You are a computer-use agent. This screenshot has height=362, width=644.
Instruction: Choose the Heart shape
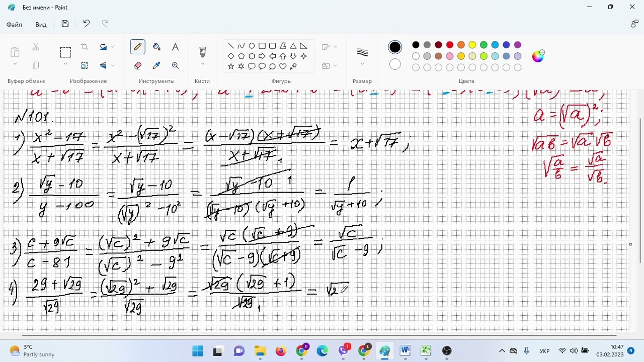point(283,66)
